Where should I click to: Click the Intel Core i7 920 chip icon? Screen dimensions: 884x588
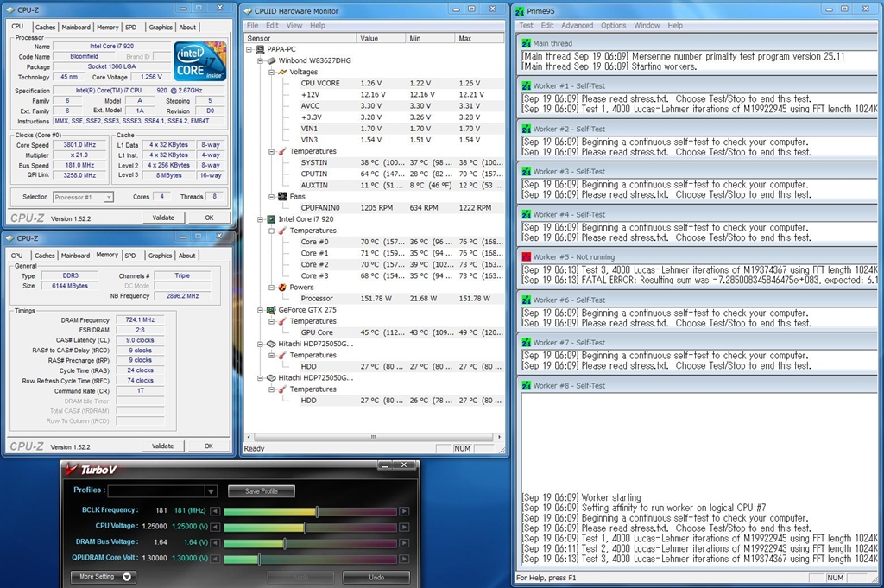click(x=271, y=219)
